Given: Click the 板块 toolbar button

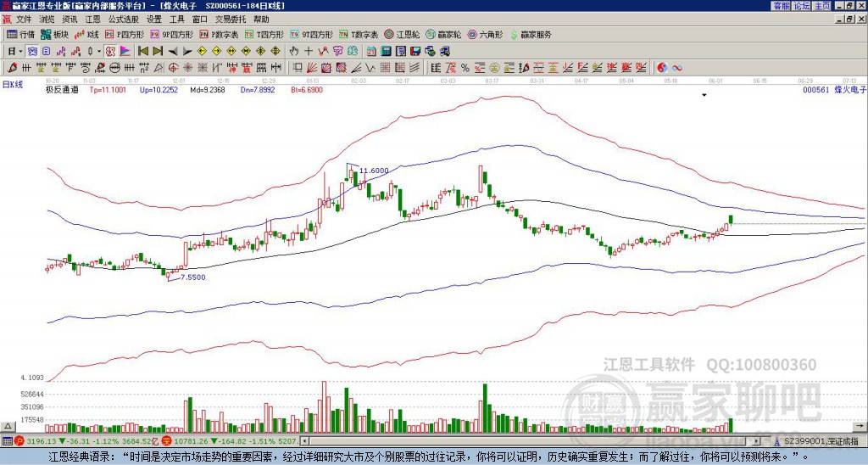Looking at the screenshot, I should click(54, 34).
